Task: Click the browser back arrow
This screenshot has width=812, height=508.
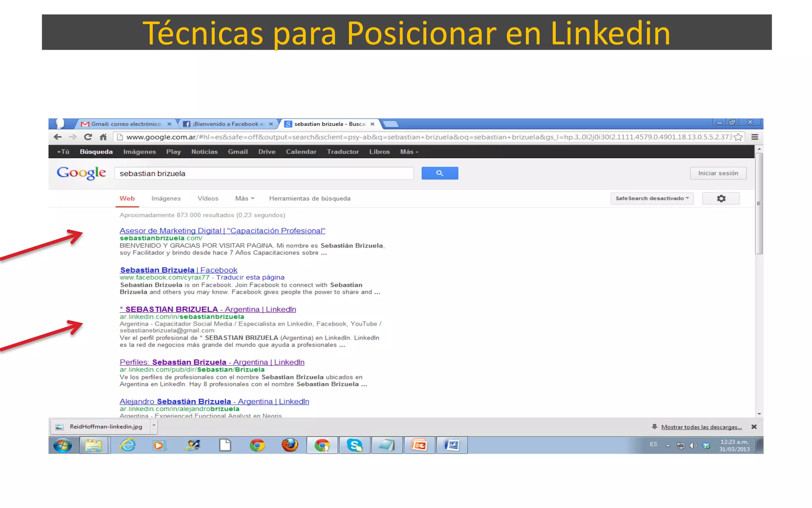Action: (x=57, y=137)
